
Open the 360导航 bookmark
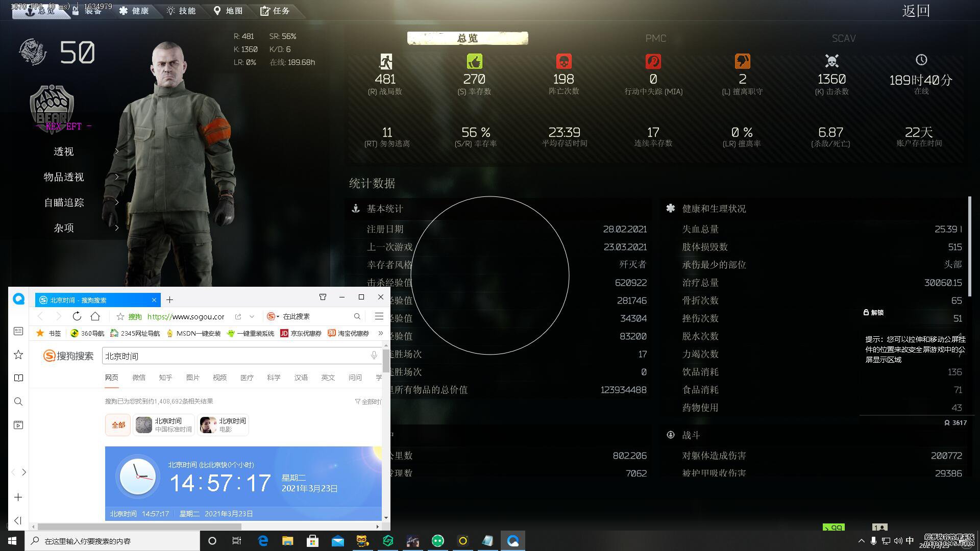pos(87,333)
